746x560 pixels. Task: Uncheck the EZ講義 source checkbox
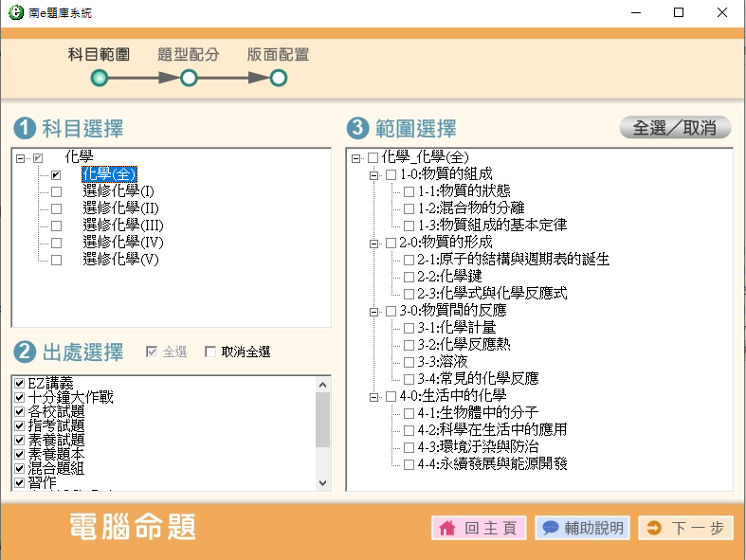(20, 383)
